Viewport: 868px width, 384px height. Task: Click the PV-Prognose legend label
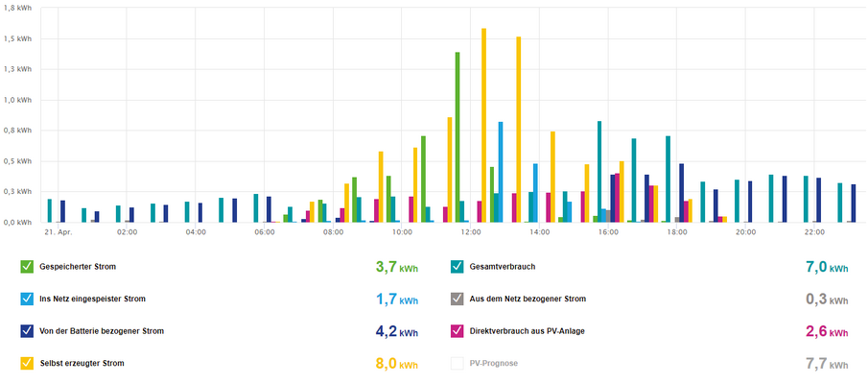tap(494, 364)
